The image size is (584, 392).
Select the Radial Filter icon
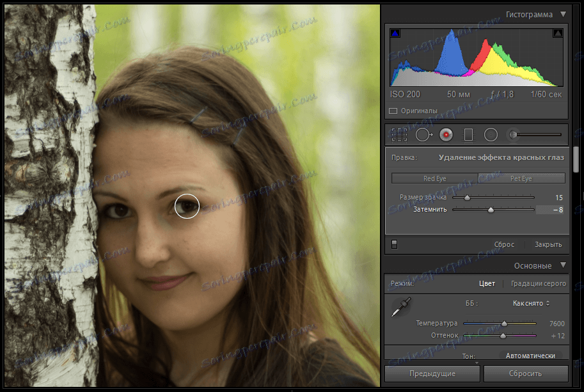491,134
